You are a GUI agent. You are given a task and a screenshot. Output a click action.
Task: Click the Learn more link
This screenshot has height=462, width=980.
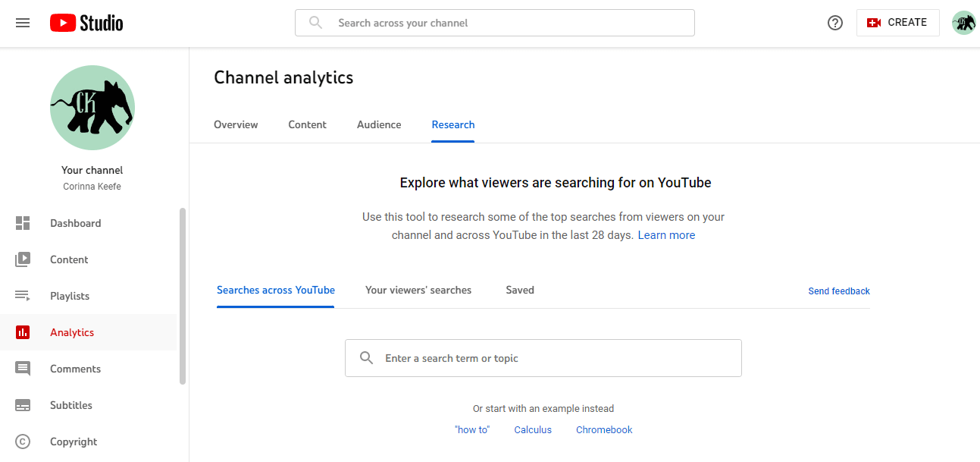coord(666,235)
